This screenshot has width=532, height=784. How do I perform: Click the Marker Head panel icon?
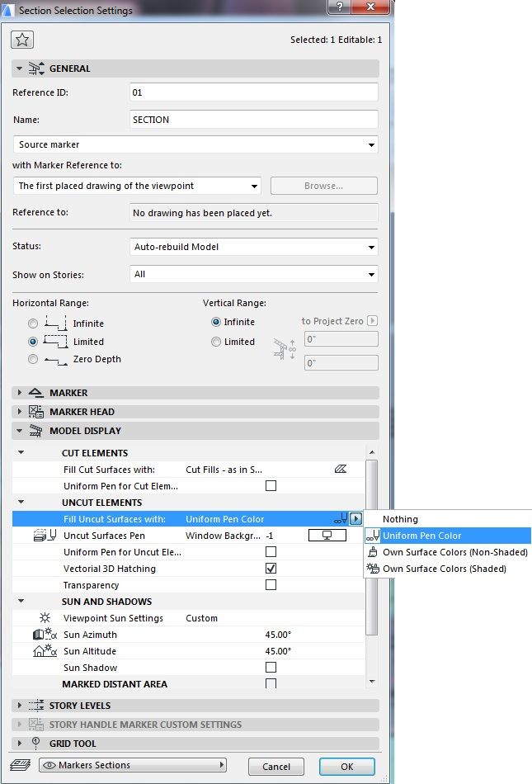click(x=36, y=412)
